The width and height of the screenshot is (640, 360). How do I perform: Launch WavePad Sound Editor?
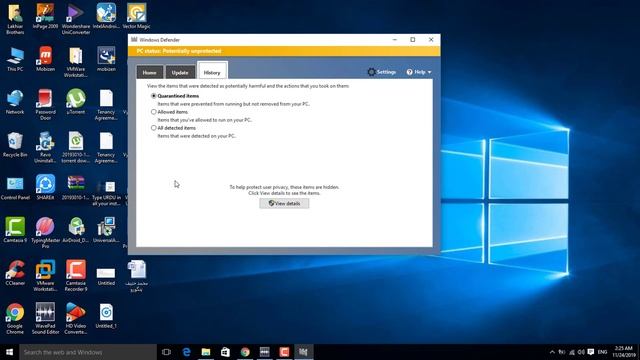(45, 318)
